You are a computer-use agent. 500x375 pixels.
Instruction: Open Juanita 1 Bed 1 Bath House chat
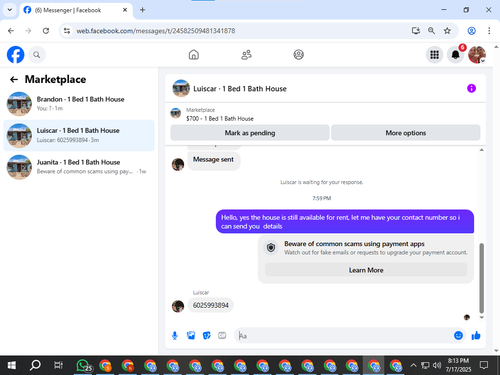[x=79, y=167]
